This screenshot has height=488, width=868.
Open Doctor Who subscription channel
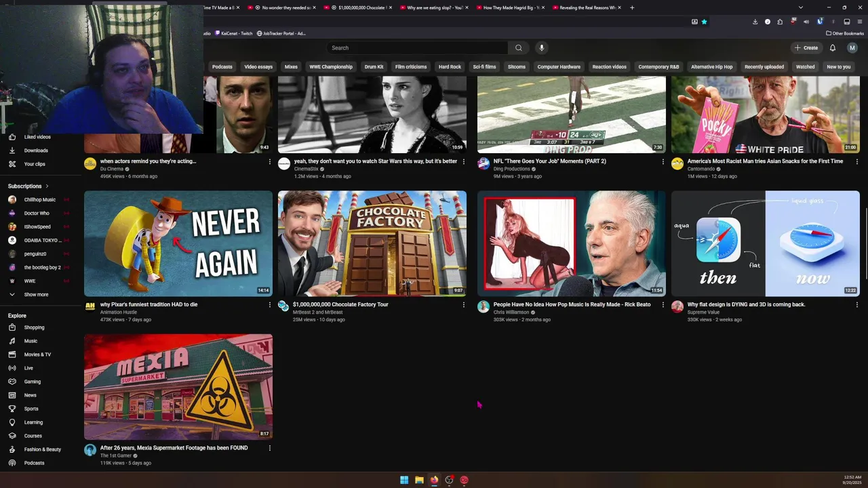coord(37,213)
